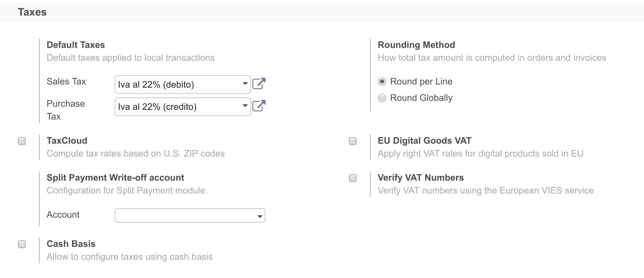
Task: Tick the EU Digital Goods VAT checkbox
Action: point(353,141)
